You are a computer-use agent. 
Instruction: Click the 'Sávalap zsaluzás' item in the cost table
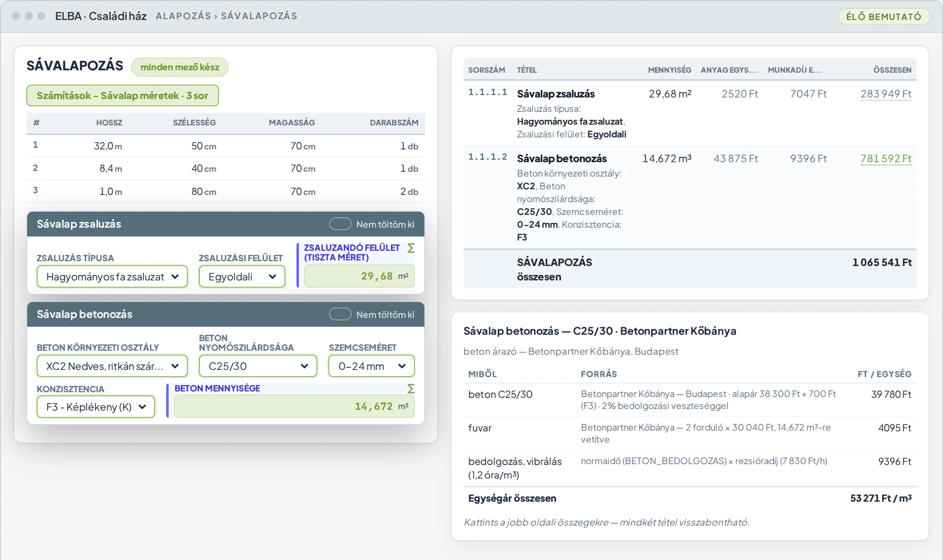pos(556,94)
